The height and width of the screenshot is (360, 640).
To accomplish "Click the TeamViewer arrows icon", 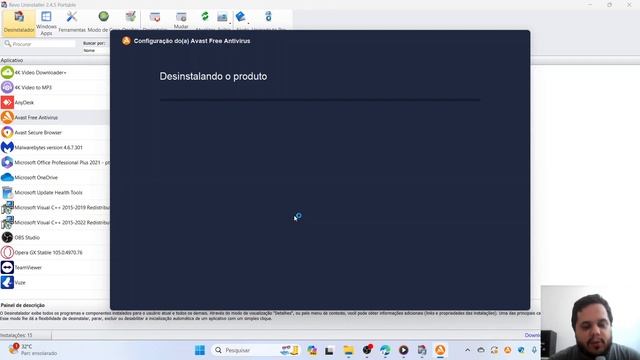I will pyautogui.click(x=7, y=267).
